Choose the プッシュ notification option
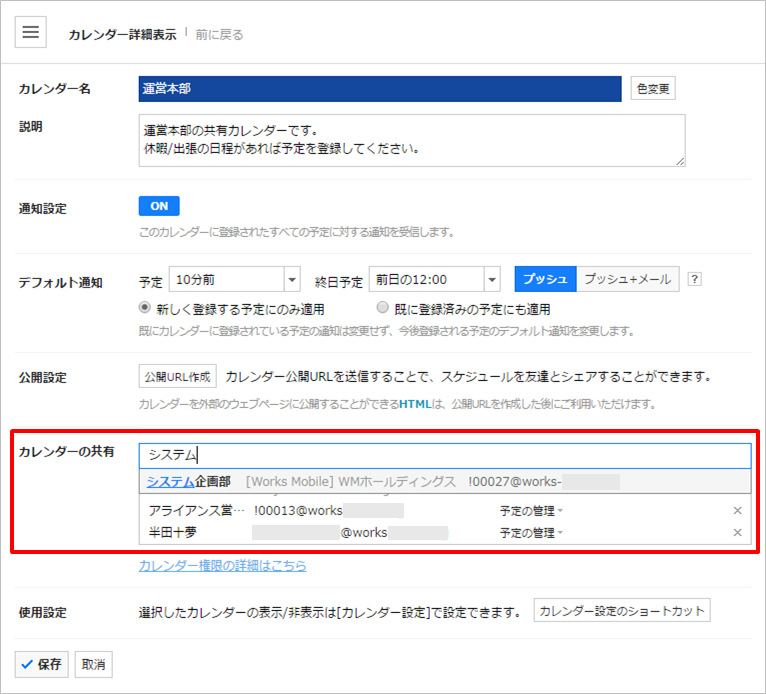The height and width of the screenshot is (694, 766). 545,279
